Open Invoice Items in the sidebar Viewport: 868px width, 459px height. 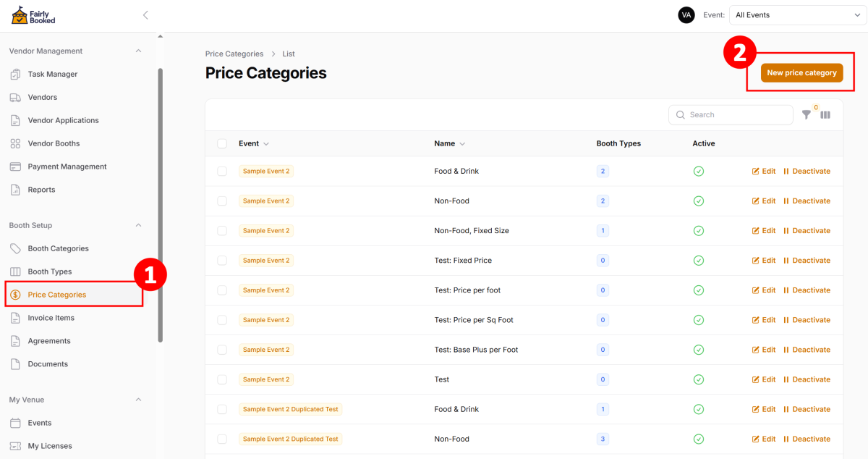51,318
